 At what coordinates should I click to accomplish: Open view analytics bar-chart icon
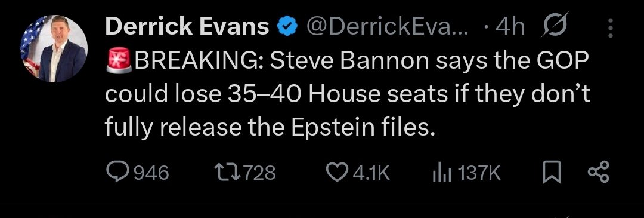[x=442, y=173]
